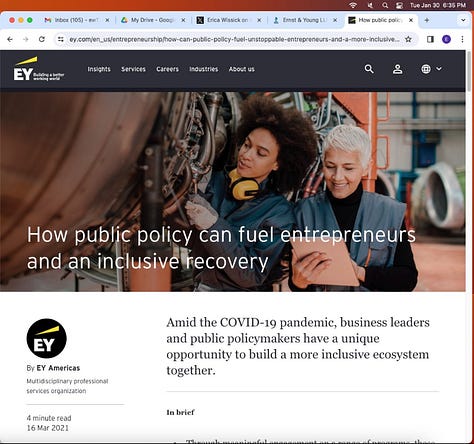Click the EY logo in the header

[x=39, y=69]
